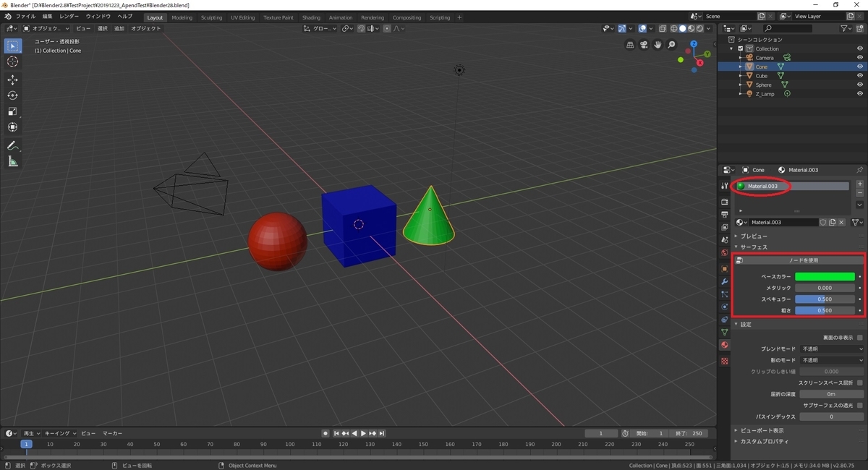Screen dimensions: 868x470
Task: Open ファイル menu
Action: pos(25,16)
